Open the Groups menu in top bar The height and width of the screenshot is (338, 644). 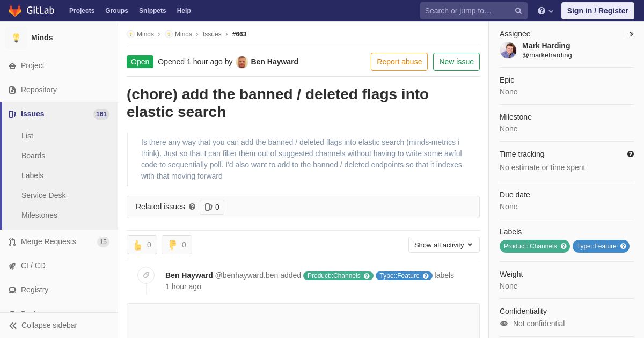click(116, 11)
